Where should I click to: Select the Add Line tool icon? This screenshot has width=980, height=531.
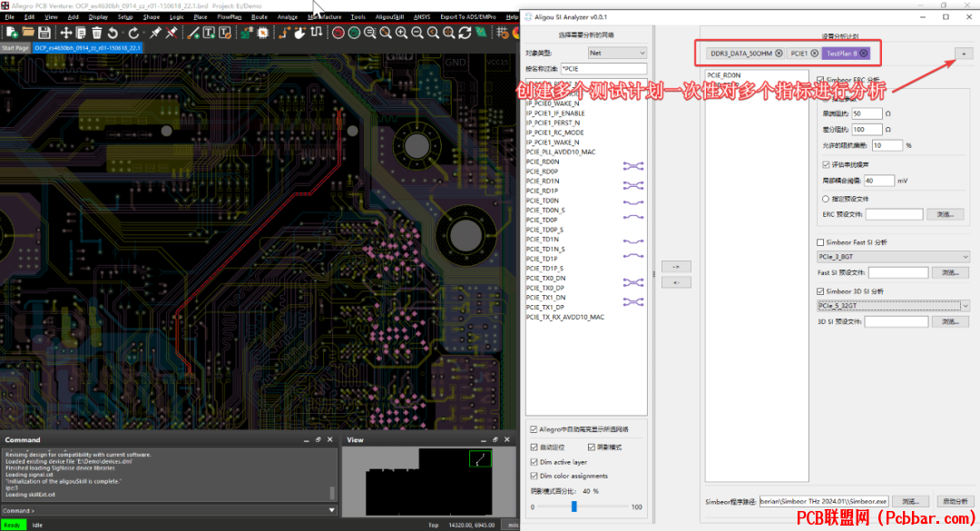pos(193,33)
